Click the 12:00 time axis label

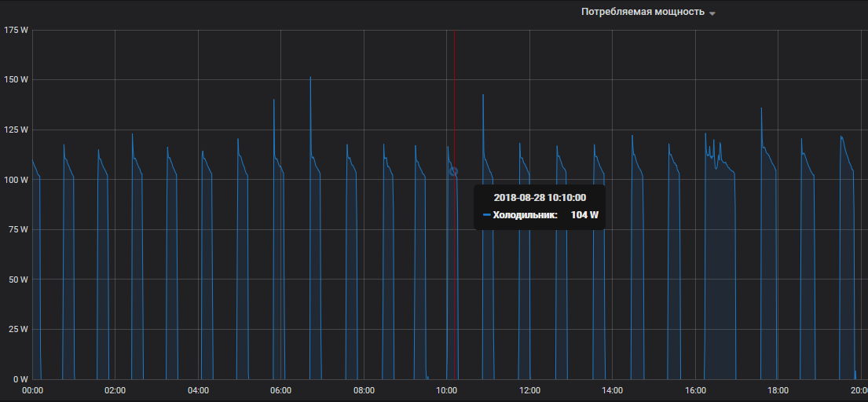coord(529,390)
